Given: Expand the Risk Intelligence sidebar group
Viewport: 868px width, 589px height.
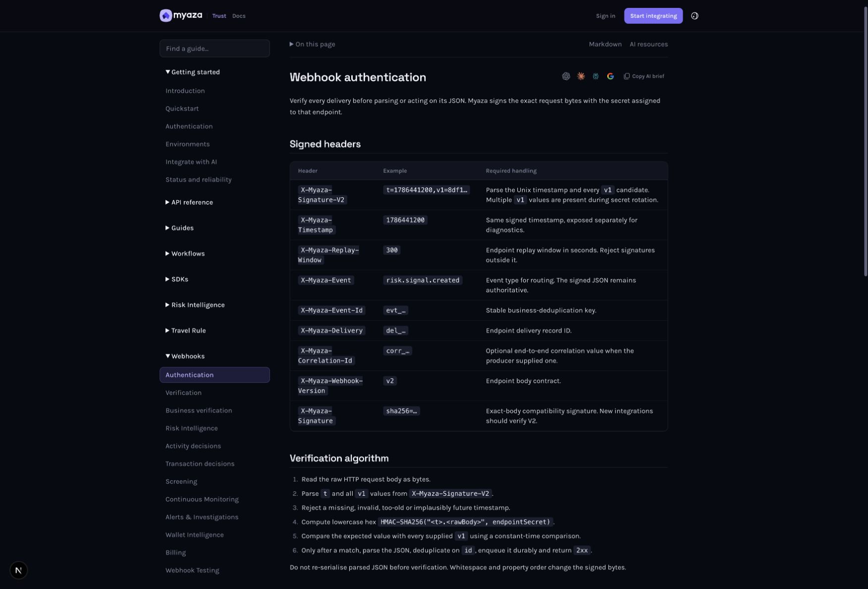Looking at the screenshot, I should click(x=195, y=305).
